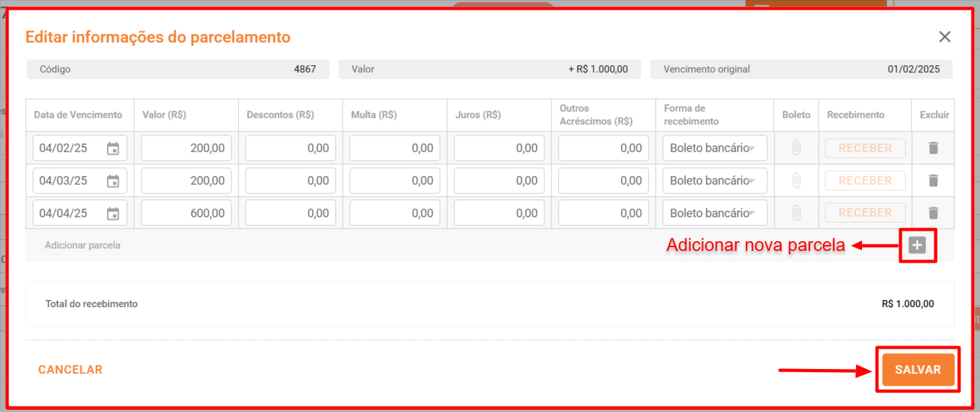
Task: Click boleto attachment icon in first row
Action: click(796, 148)
